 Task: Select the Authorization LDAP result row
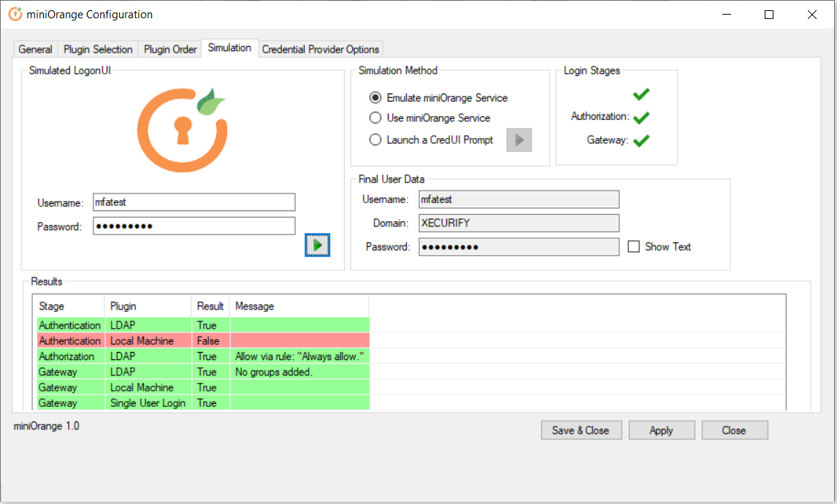(203, 356)
